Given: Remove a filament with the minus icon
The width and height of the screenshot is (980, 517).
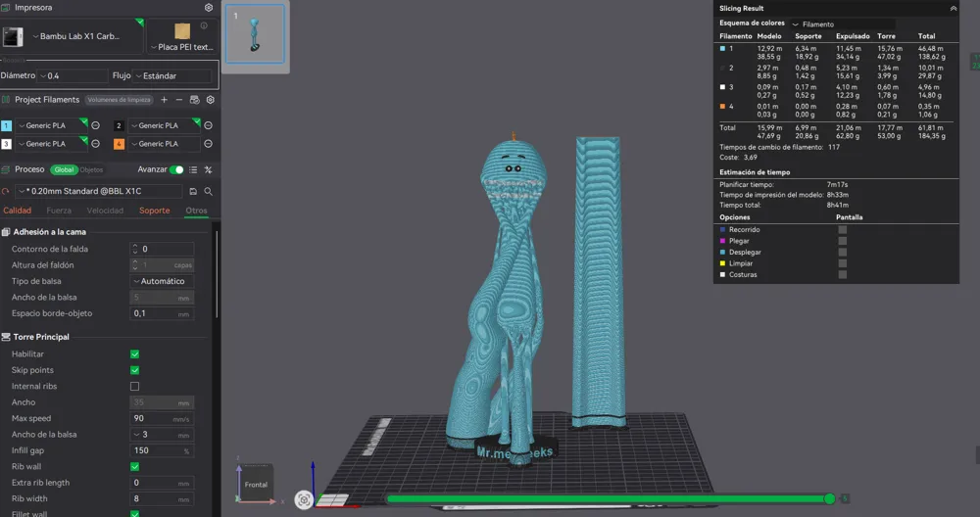Looking at the screenshot, I should [179, 99].
